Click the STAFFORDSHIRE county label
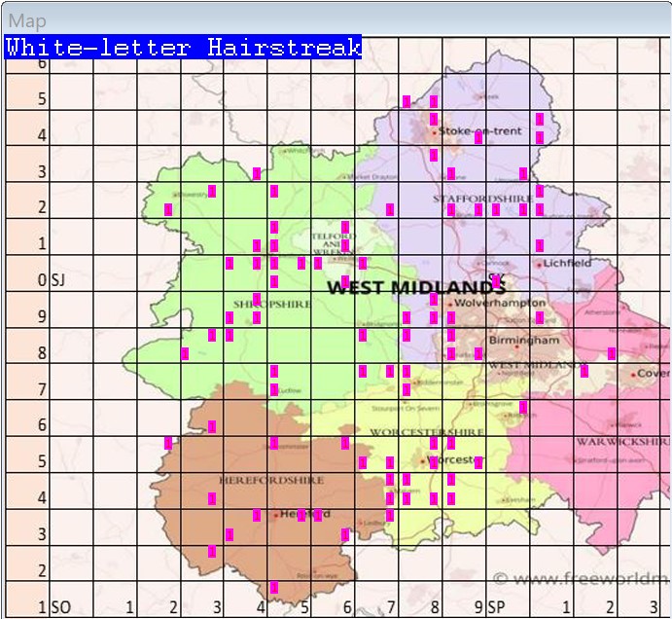 (473, 199)
